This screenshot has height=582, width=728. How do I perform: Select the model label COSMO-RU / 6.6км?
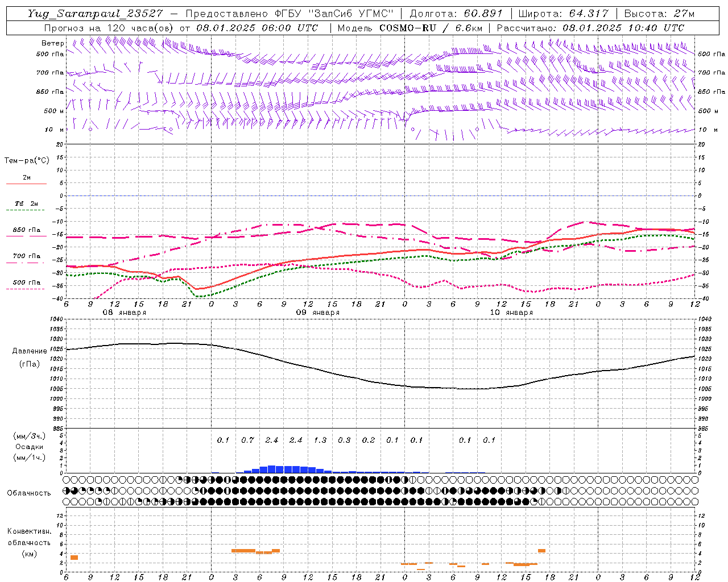pos(431,28)
